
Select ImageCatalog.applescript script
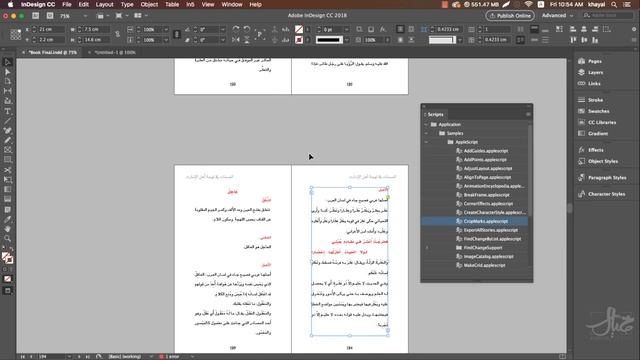pyautogui.click(x=488, y=257)
